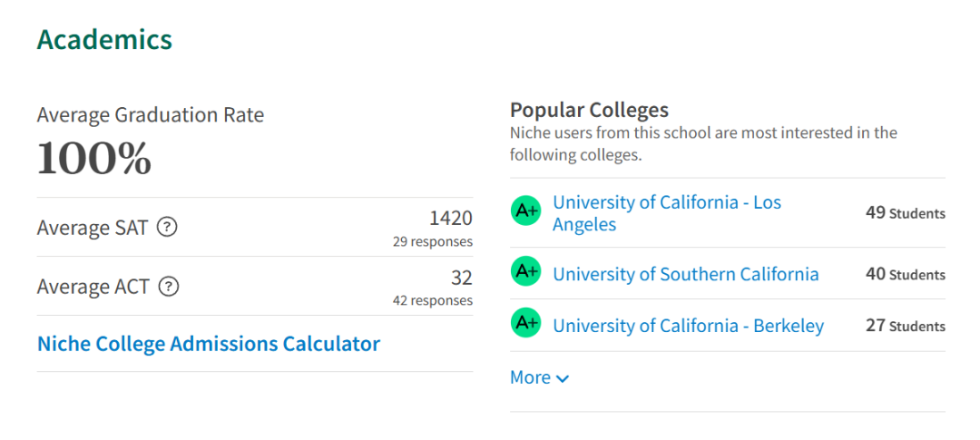Image resolution: width=980 pixels, height=440 pixels.
Task: Click the Academics section heading
Action: point(104,39)
